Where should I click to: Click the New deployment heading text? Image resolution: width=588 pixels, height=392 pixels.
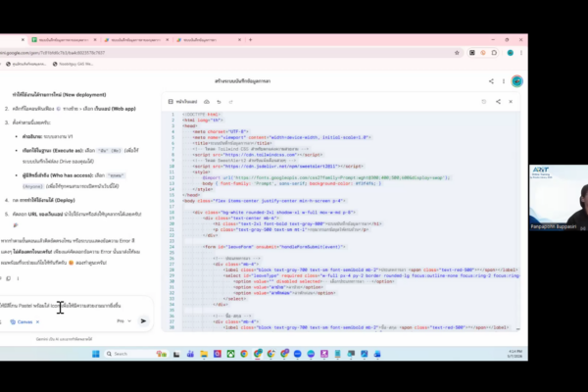59,94
